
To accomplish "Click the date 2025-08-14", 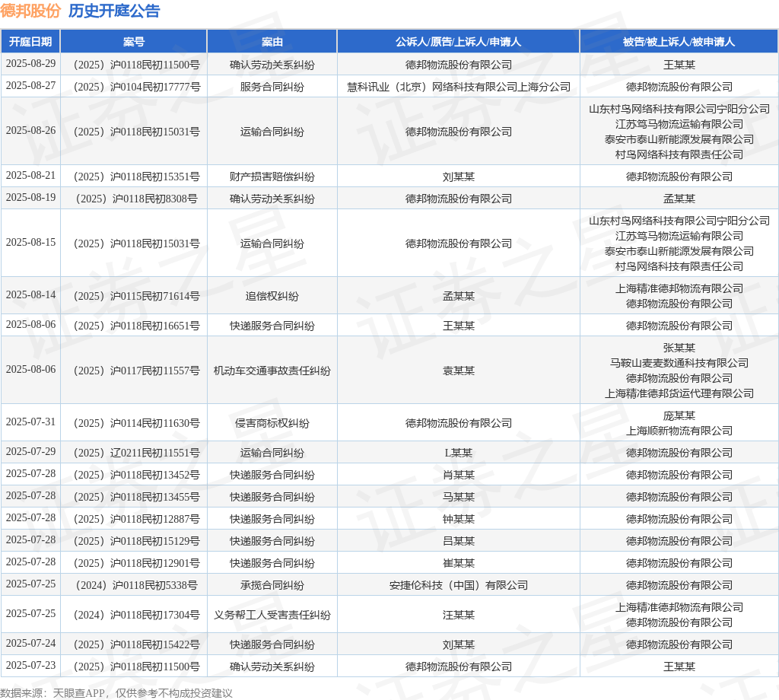I will pos(30,295).
